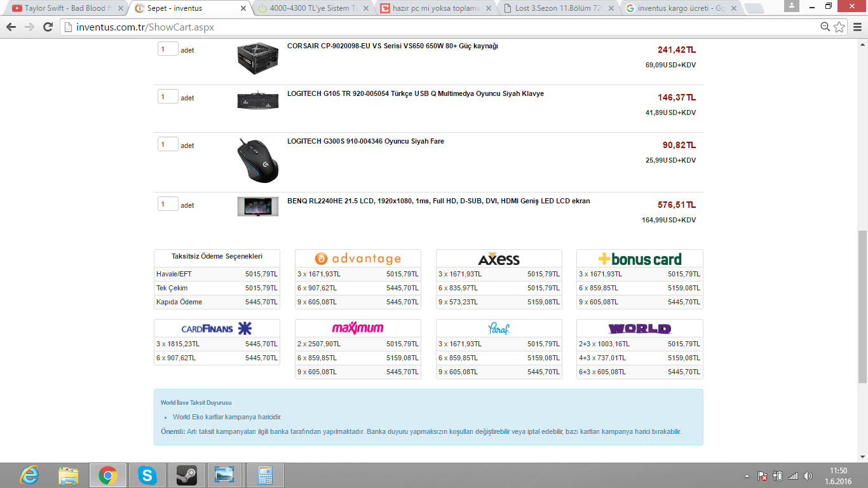Open the LOGITECH G105 TR klavye product link
Screen dimensions: 868x488
click(x=415, y=93)
